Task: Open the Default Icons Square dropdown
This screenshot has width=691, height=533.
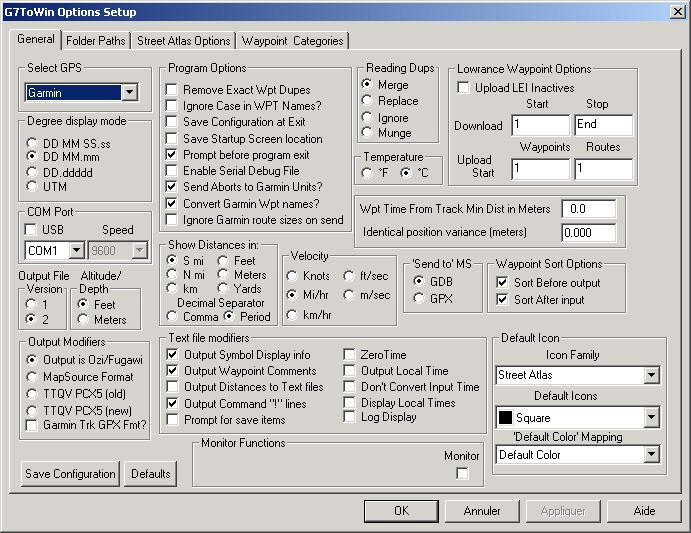Action: pos(651,417)
